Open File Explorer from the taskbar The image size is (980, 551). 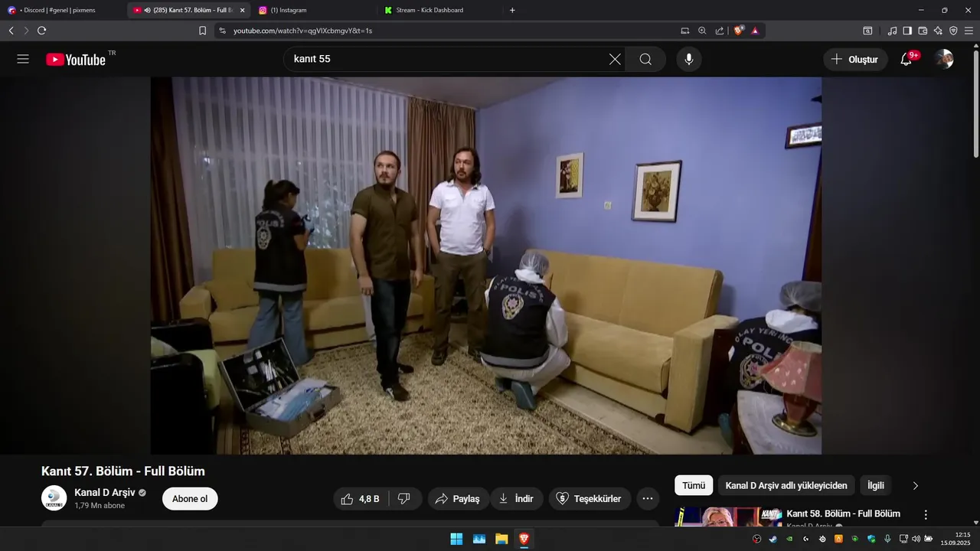tap(501, 539)
